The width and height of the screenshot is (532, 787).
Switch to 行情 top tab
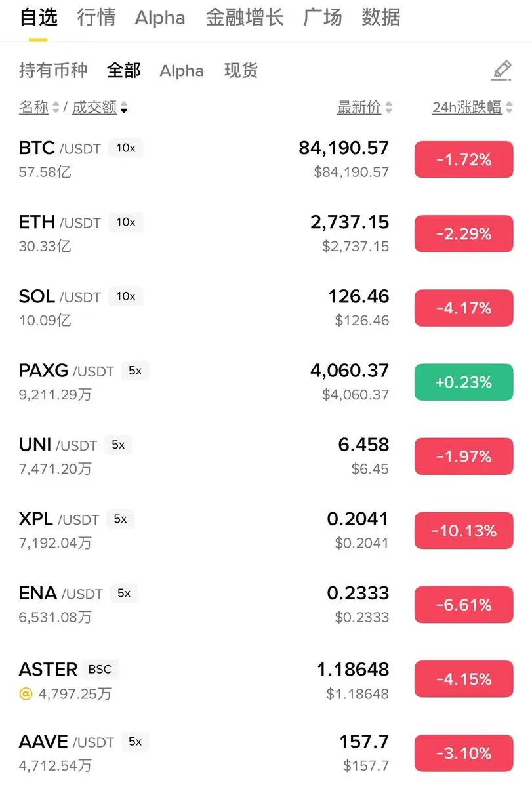click(x=96, y=18)
